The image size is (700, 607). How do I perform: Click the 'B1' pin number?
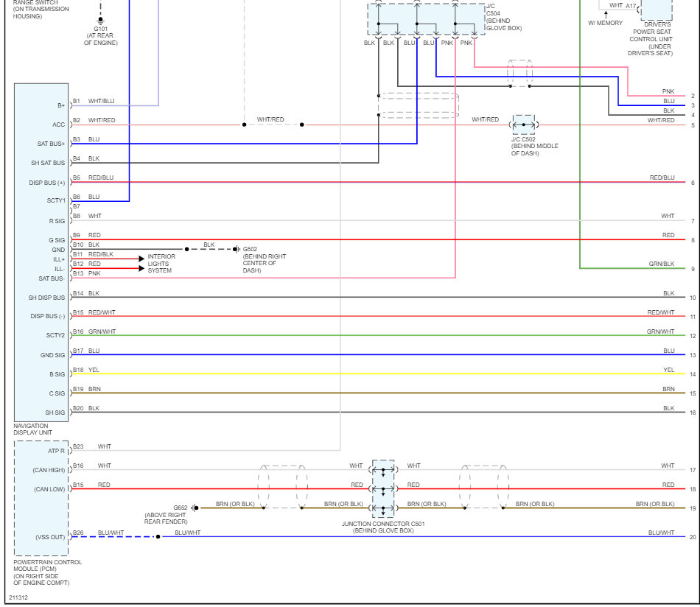pyautogui.click(x=77, y=102)
